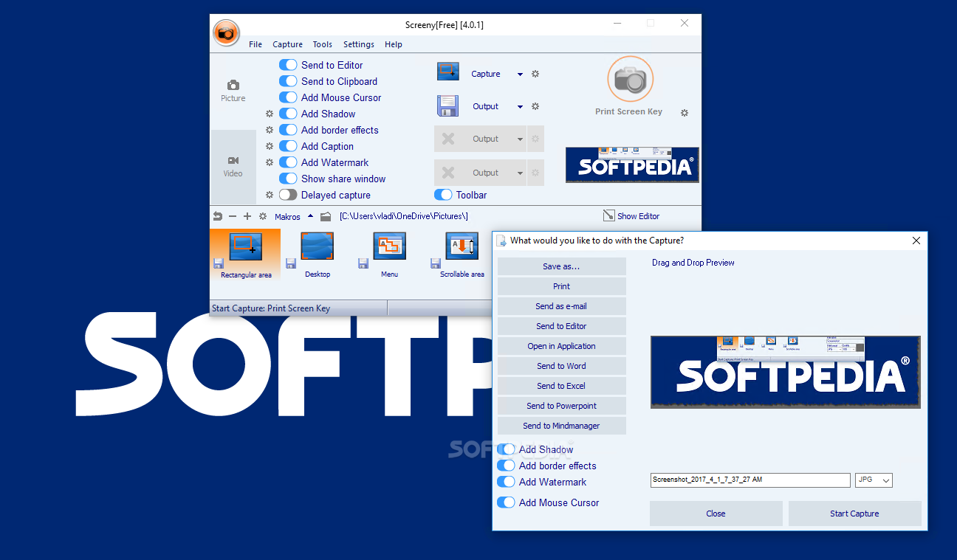Click the large floppy disk Output icon
This screenshot has width=957, height=560.
(x=448, y=106)
